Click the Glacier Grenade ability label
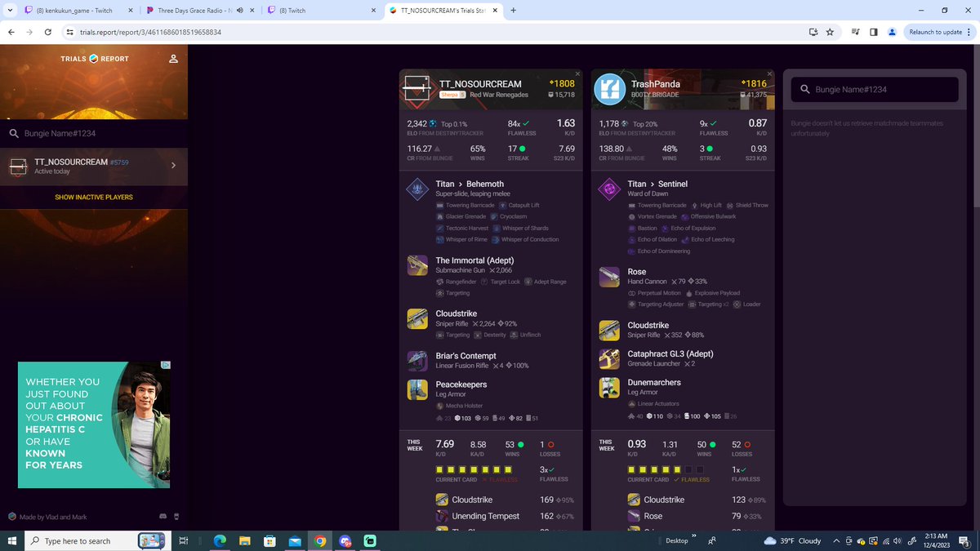 465,216
